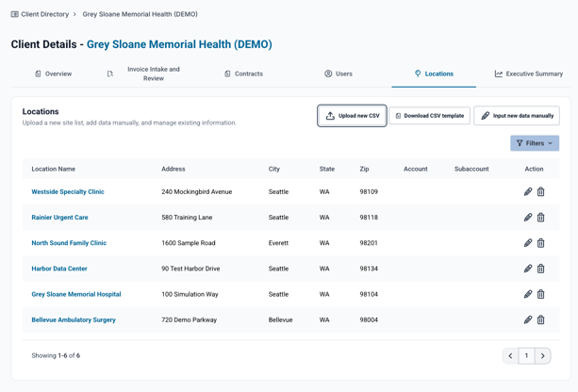Screen dimensions: 578x392
Task: Click the City column header
Action: click(x=273, y=169)
